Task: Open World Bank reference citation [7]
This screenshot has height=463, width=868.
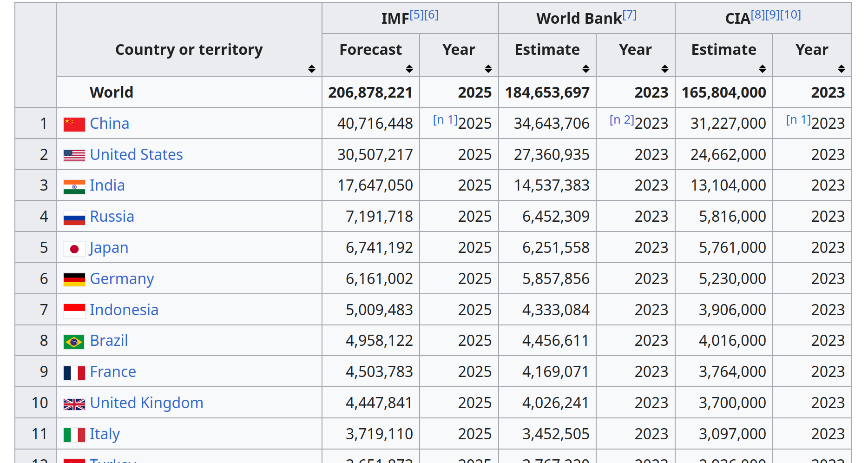Action: 630,15
